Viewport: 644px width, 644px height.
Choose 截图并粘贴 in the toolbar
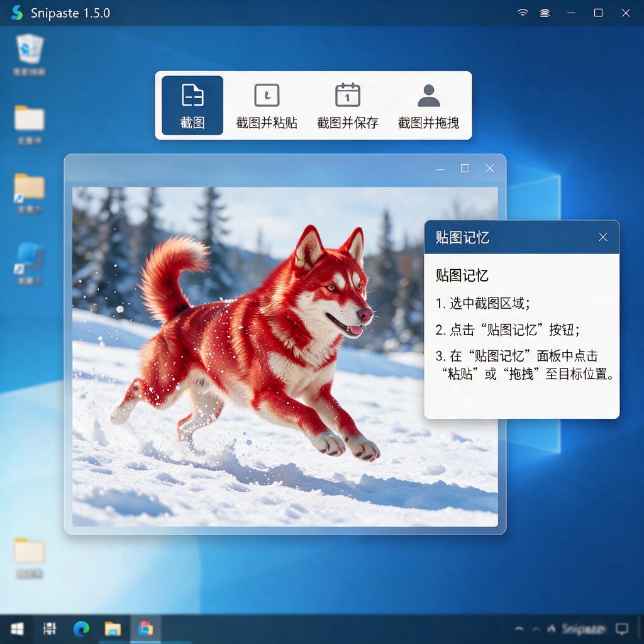267,106
